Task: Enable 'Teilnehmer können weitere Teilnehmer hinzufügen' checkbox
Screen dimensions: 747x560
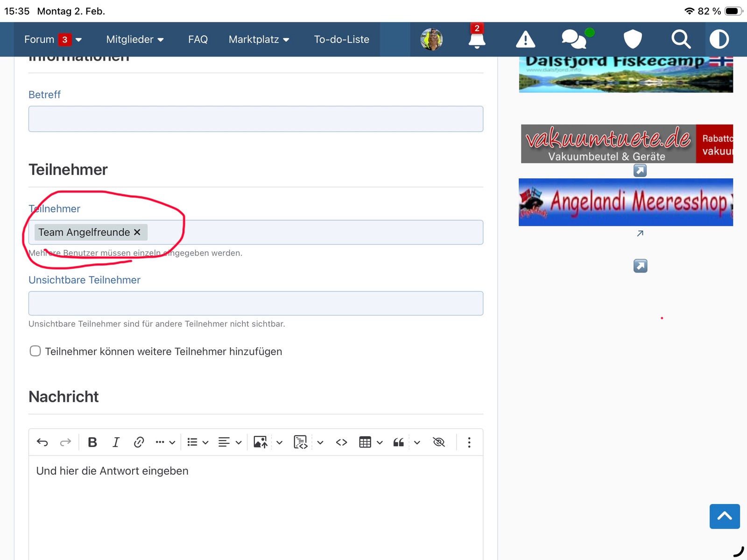Action: tap(35, 351)
